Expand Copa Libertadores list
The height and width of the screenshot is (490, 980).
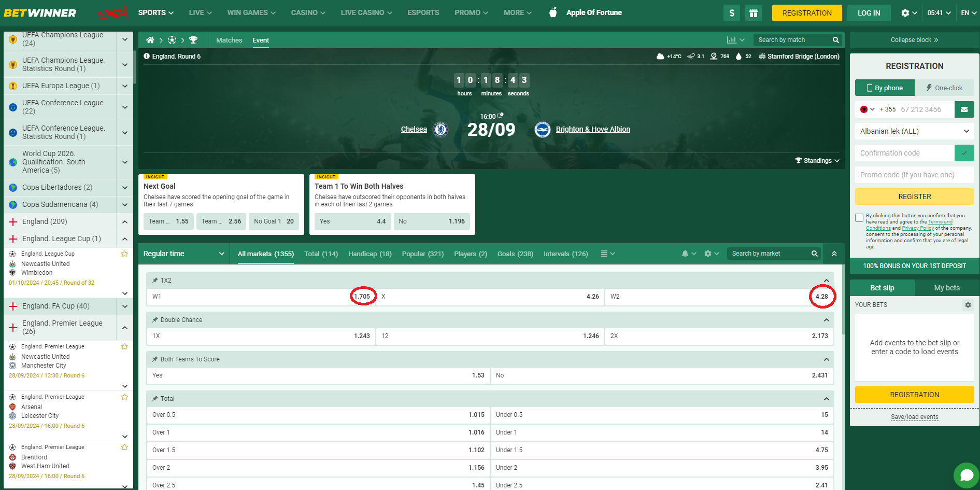pyautogui.click(x=125, y=188)
